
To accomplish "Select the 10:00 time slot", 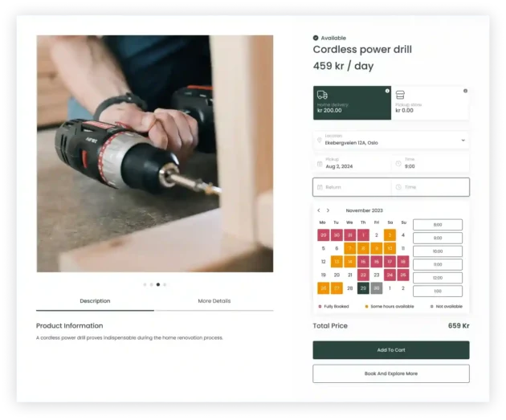I will 438,251.
